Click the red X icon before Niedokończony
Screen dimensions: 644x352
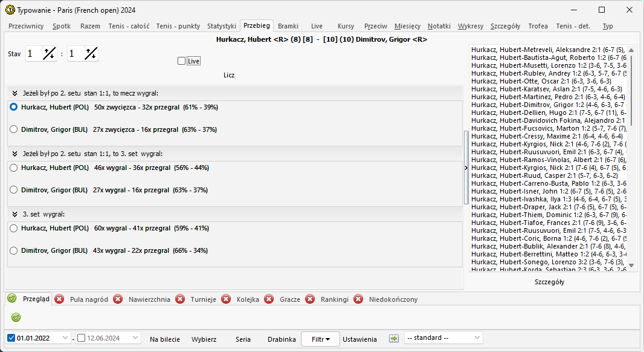358,299
